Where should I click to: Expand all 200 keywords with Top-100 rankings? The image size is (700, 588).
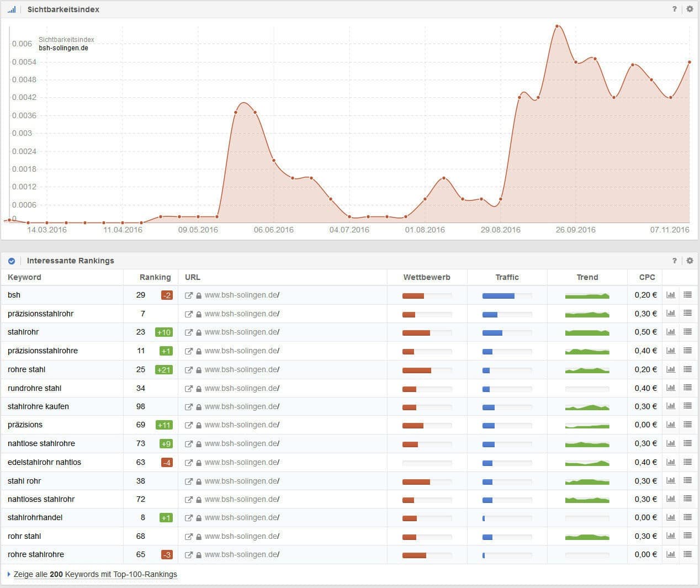[x=95, y=574]
